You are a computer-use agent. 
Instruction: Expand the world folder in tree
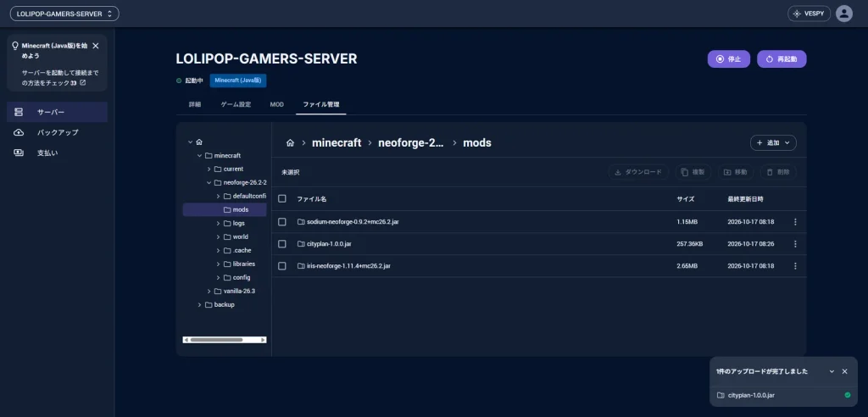tap(218, 237)
